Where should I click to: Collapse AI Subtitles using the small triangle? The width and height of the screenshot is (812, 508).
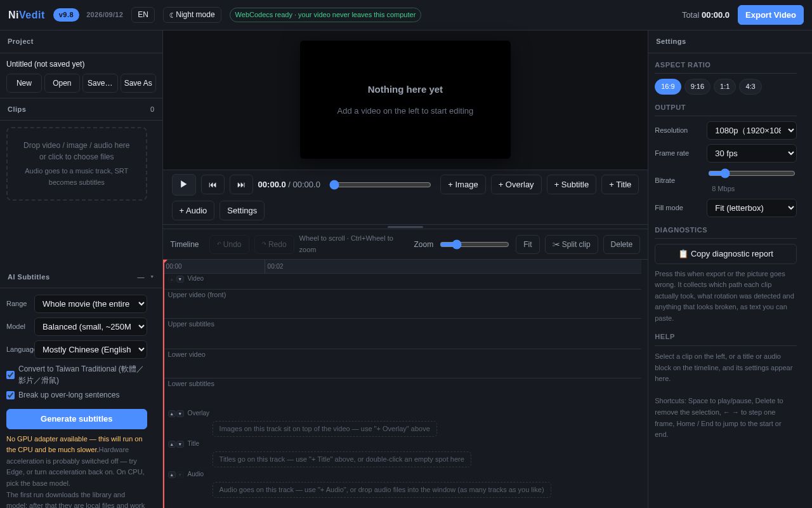[152, 277]
